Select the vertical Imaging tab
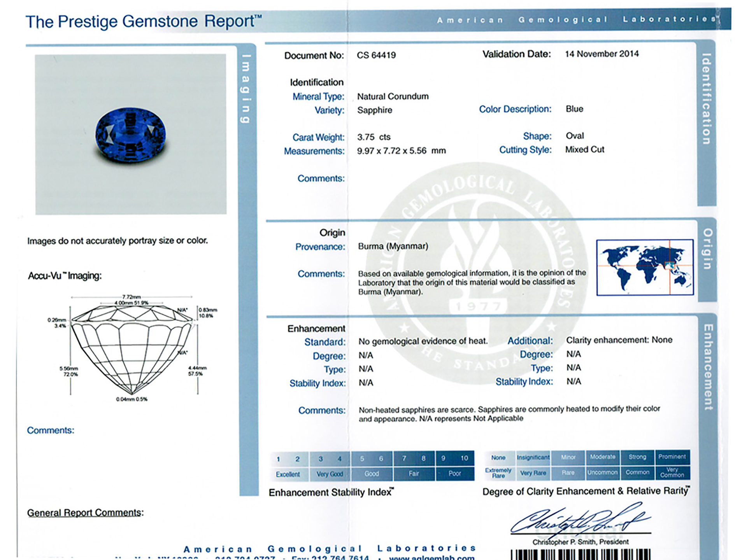 pyautogui.click(x=246, y=89)
